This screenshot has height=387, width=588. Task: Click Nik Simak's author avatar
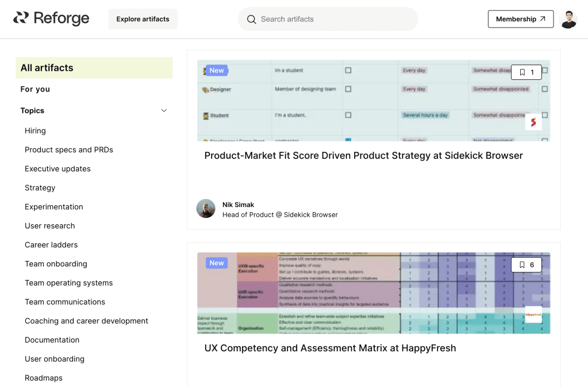point(206,209)
